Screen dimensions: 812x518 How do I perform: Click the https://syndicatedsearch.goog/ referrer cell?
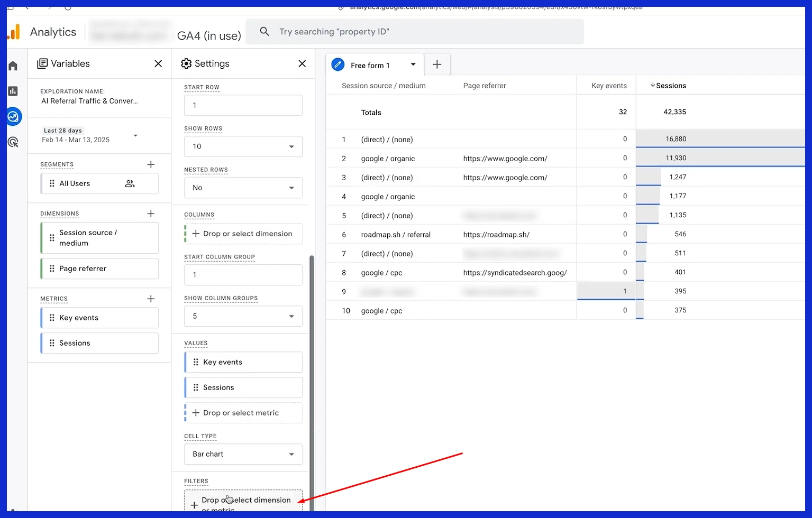(515, 273)
